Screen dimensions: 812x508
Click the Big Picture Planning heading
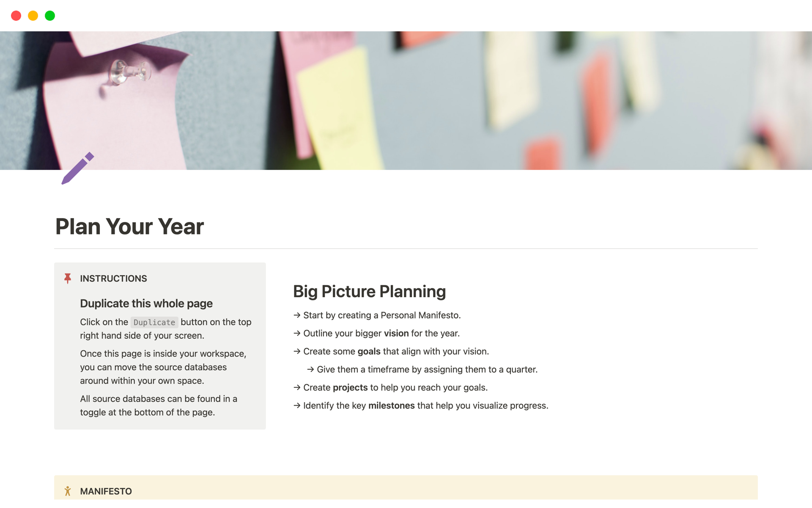tap(369, 291)
